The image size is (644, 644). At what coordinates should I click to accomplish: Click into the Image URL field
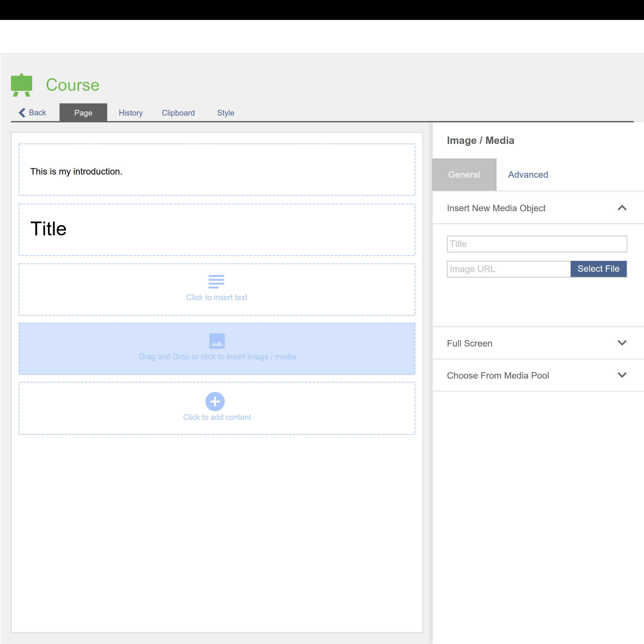click(x=508, y=269)
